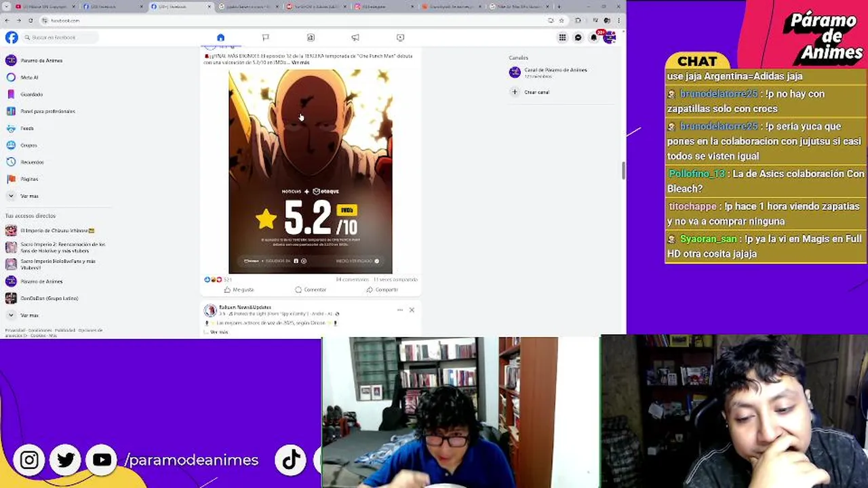Click the Facebook page vertical scrollbar
The image size is (868, 488).
(623, 171)
